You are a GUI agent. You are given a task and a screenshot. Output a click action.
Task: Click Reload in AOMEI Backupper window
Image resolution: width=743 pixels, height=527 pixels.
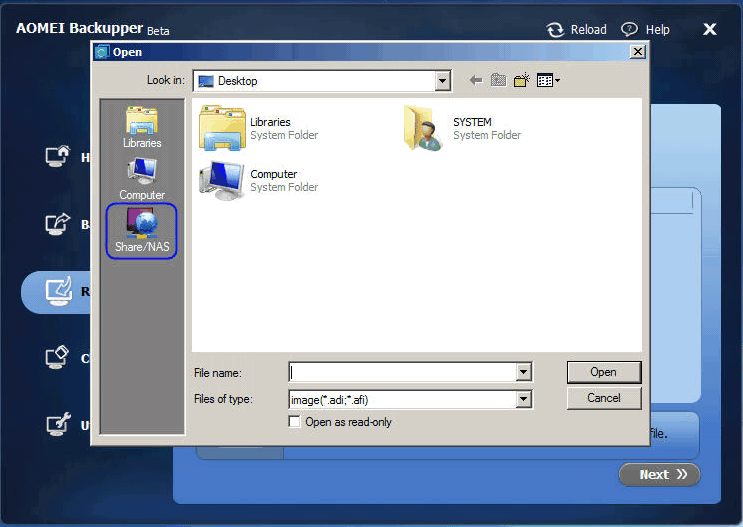577,29
